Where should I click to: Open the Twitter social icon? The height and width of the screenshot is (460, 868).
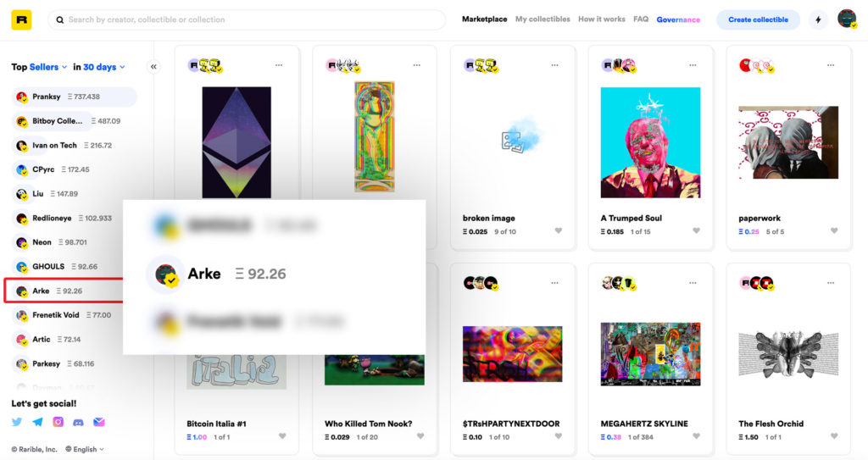click(17, 422)
